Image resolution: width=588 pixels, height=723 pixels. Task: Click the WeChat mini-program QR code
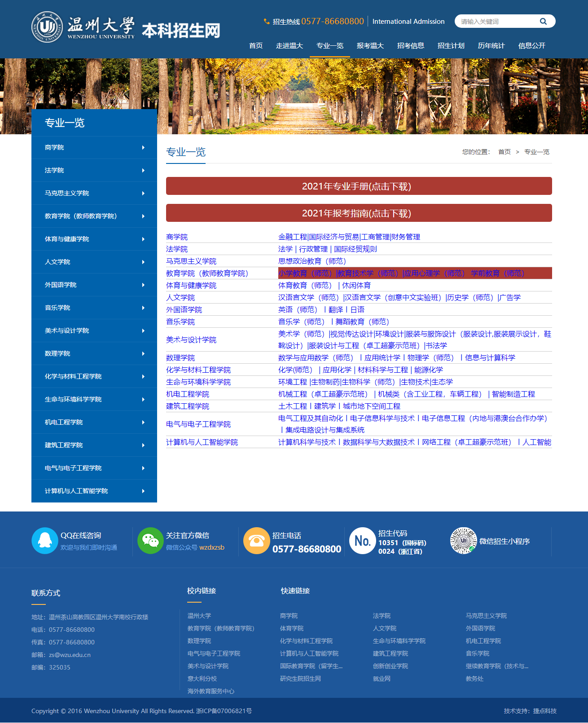pyautogui.click(x=463, y=541)
